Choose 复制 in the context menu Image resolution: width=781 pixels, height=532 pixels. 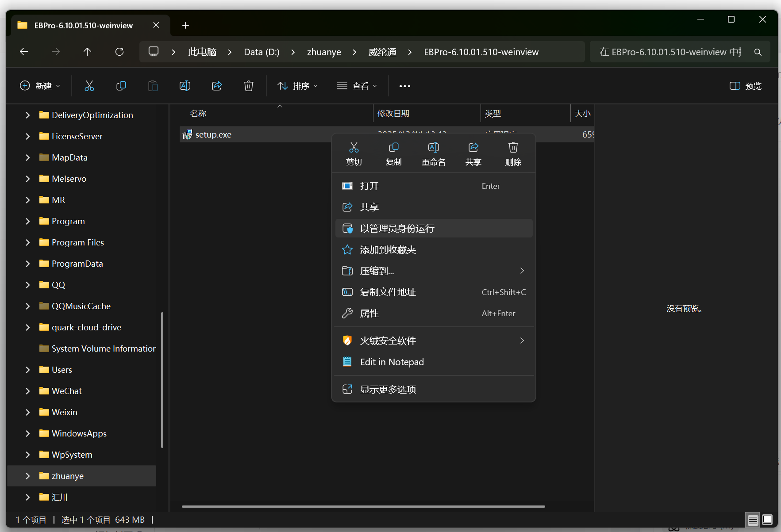(393, 154)
